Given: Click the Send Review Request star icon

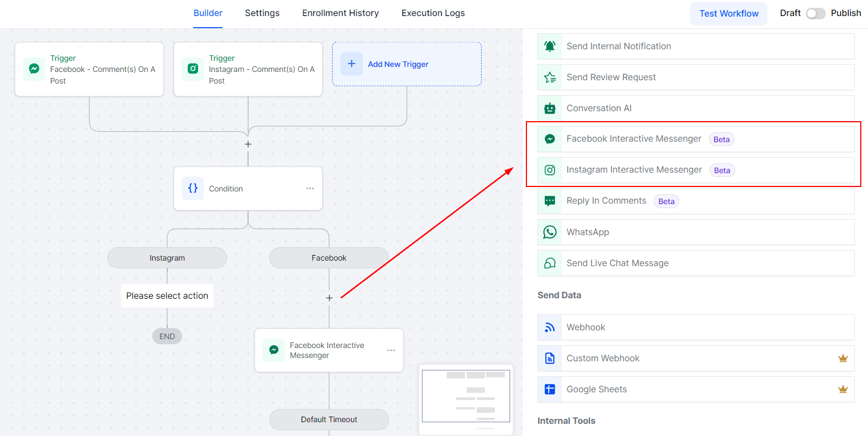Looking at the screenshot, I should 550,77.
